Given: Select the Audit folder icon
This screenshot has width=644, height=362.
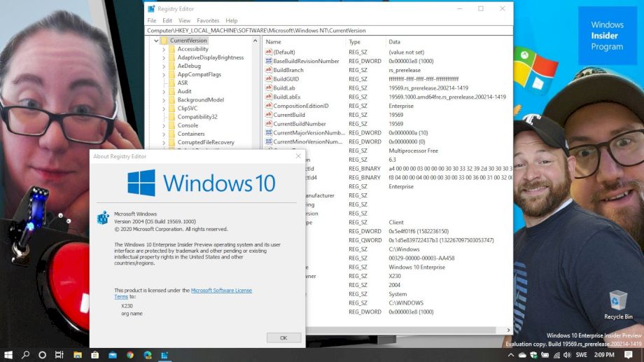Looking at the screenshot, I should pyautogui.click(x=171, y=91).
